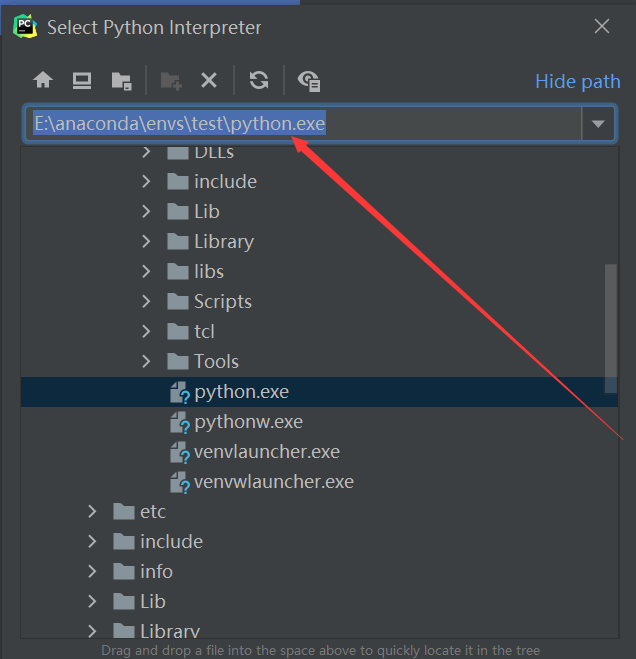Screen dimensions: 636x659
Task: Expand the libs folder
Action: 146,272
